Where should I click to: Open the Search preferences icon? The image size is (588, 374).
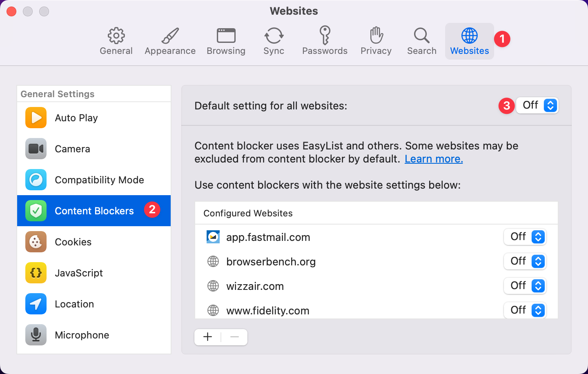[x=421, y=40]
